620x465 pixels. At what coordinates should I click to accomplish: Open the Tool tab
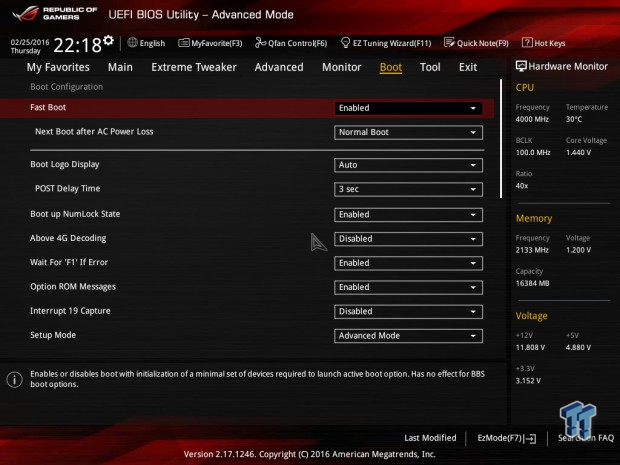430,67
